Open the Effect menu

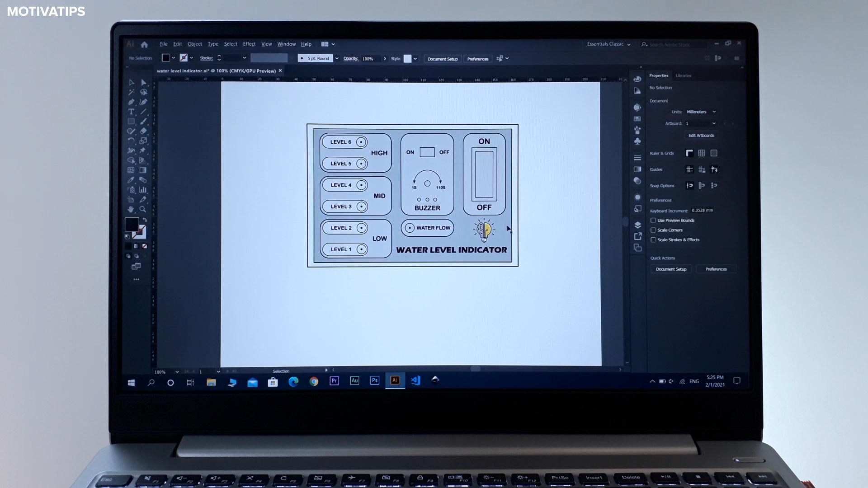click(249, 44)
